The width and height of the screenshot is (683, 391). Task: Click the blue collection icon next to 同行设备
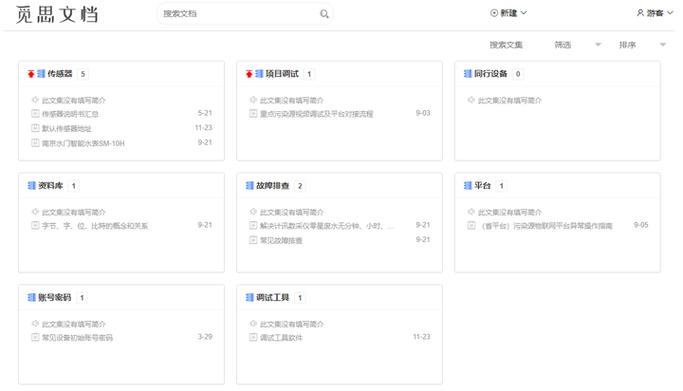pos(468,74)
